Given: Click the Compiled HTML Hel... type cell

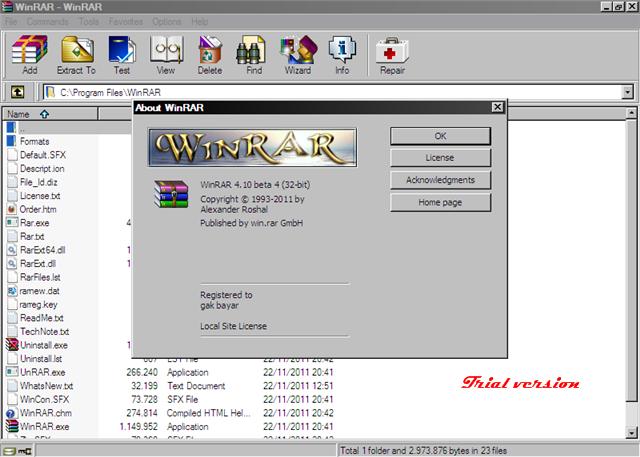Looking at the screenshot, I should click(x=208, y=413).
